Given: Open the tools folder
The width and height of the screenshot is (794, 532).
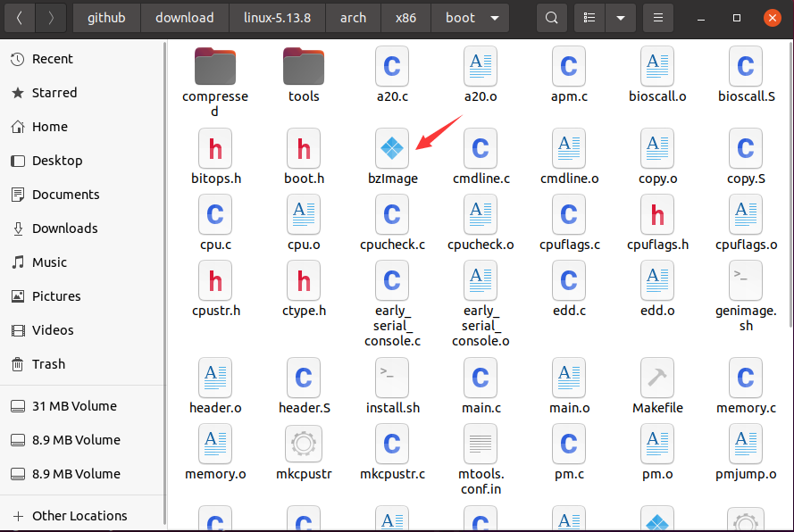Looking at the screenshot, I should click(304, 67).
